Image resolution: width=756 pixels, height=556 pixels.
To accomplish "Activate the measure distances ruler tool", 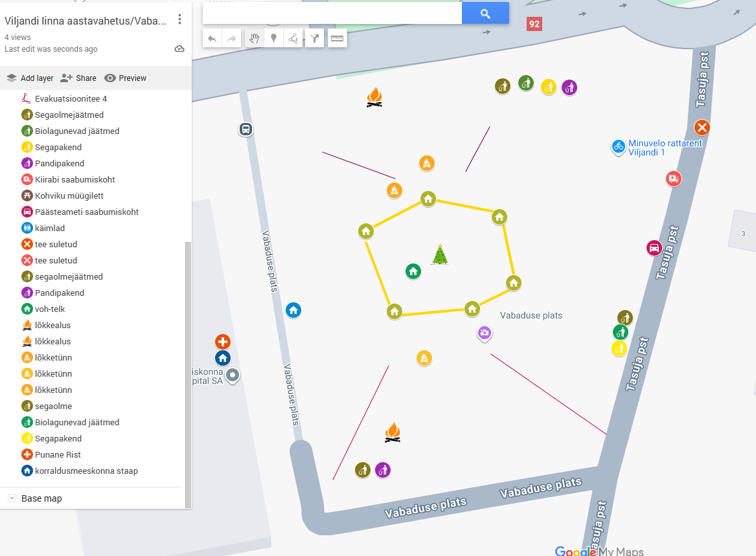I will (337, 38).
